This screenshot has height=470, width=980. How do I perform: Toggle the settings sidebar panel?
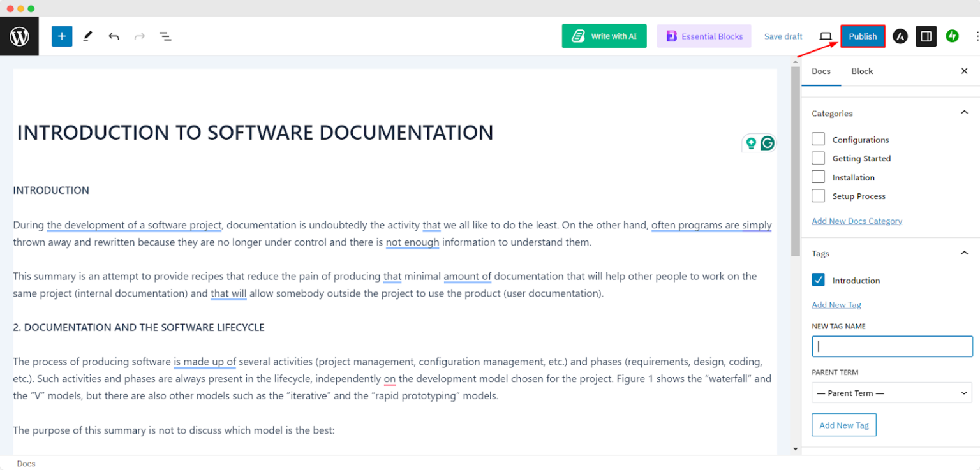point(926,36)
